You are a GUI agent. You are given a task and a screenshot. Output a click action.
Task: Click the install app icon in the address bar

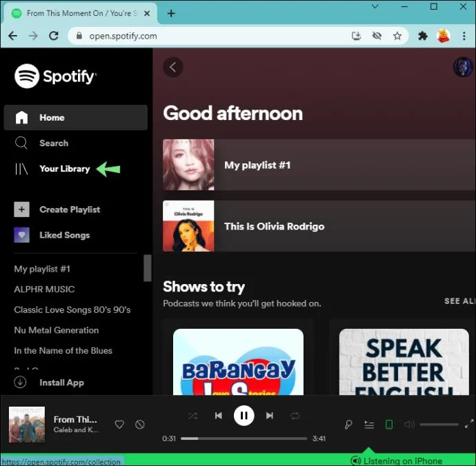356,36
